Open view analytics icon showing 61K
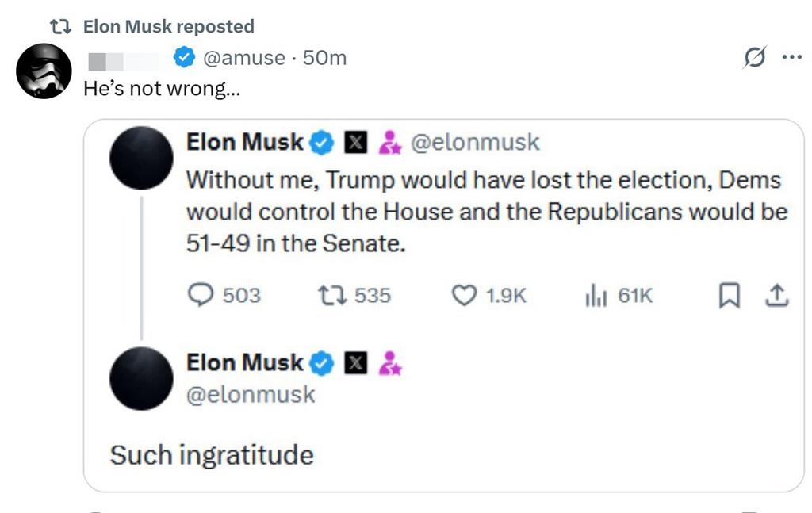This screenshot has height=513, width=812. click(596, 296)
